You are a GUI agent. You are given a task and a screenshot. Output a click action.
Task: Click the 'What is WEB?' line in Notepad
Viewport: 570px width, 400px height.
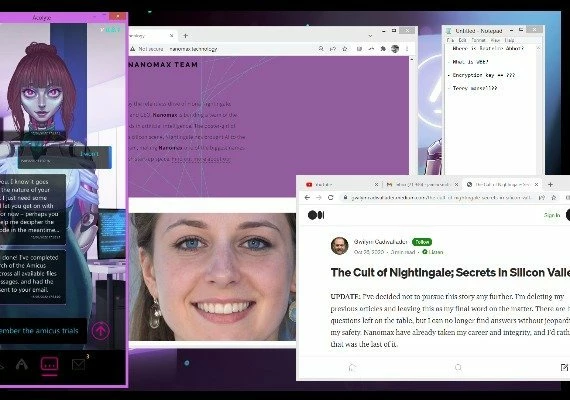(470, 62)
